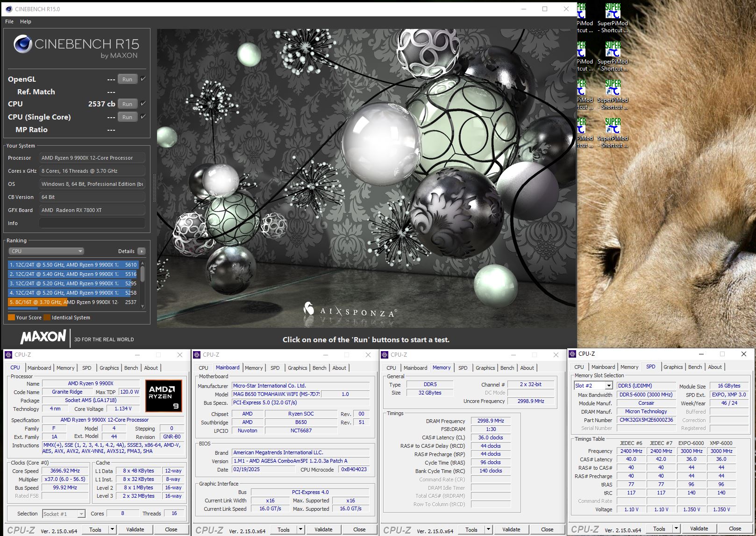The width and height of the screenshot is (756, 536).
Task: Click the rendered Cinebench scene image
Action: pyautogui.click(x=366, y=178)
